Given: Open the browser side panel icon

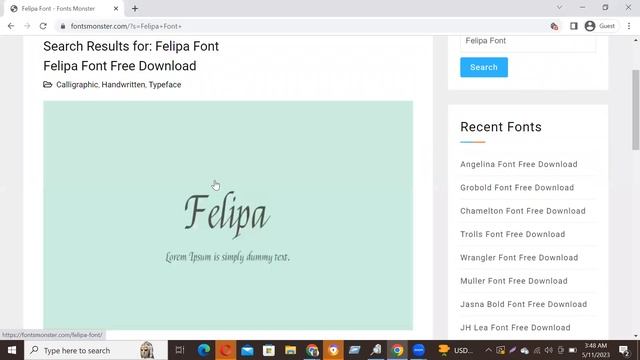Looking at the screenshot, I should pos(573,26).
